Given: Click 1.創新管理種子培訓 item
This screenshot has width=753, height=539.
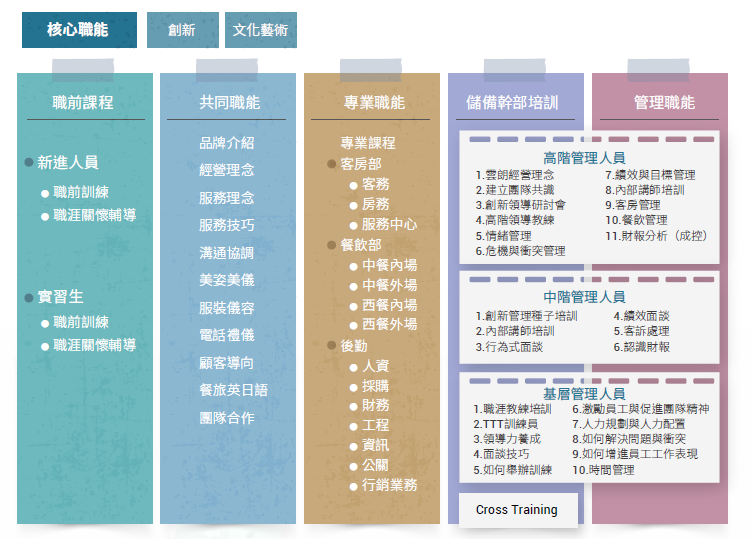Looking at the screenshot, I should pos(526,316).
